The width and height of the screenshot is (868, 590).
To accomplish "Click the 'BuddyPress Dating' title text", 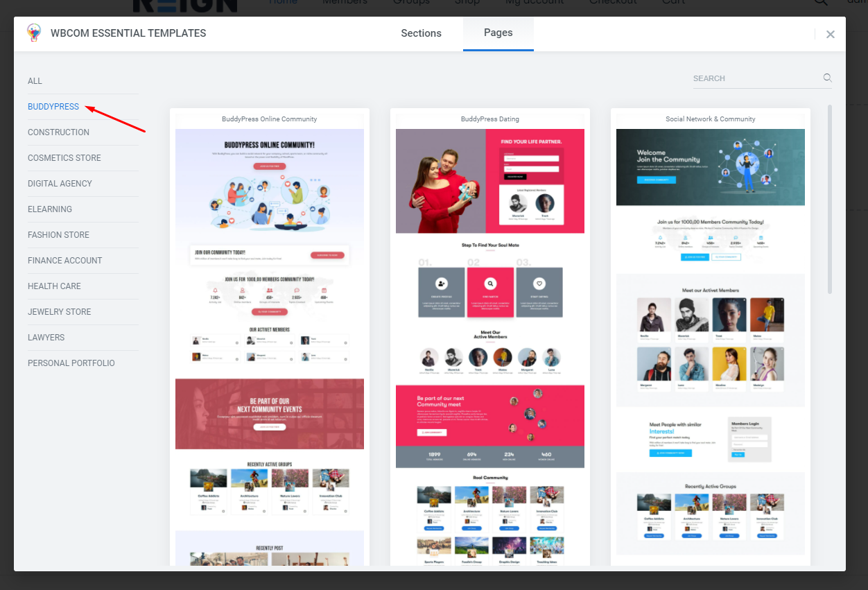I will (490, 119).
